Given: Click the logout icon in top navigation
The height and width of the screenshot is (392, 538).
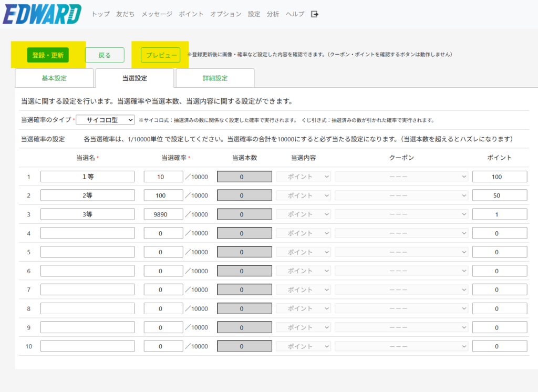Looking at the screenshot, I should coord(314,14).
